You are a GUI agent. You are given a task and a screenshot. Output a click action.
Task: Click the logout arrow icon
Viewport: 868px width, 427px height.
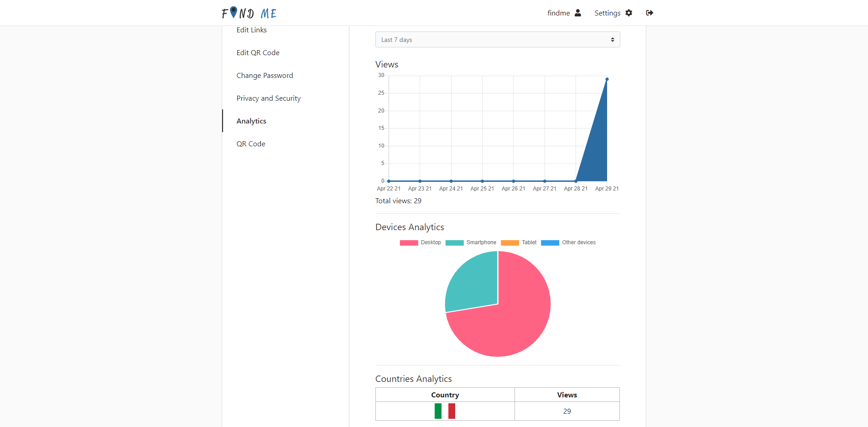650,13
